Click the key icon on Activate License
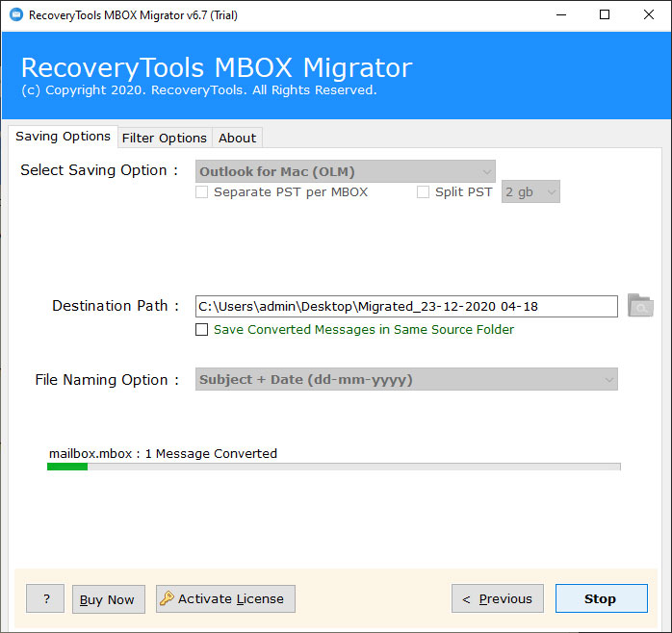The height and width of the screenshot is (633, 672). tap(167, 598)
